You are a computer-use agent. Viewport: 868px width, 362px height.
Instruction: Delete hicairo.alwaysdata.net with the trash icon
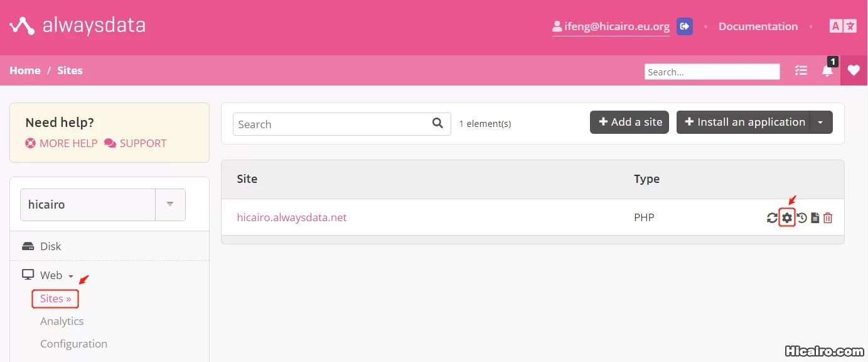828,218
